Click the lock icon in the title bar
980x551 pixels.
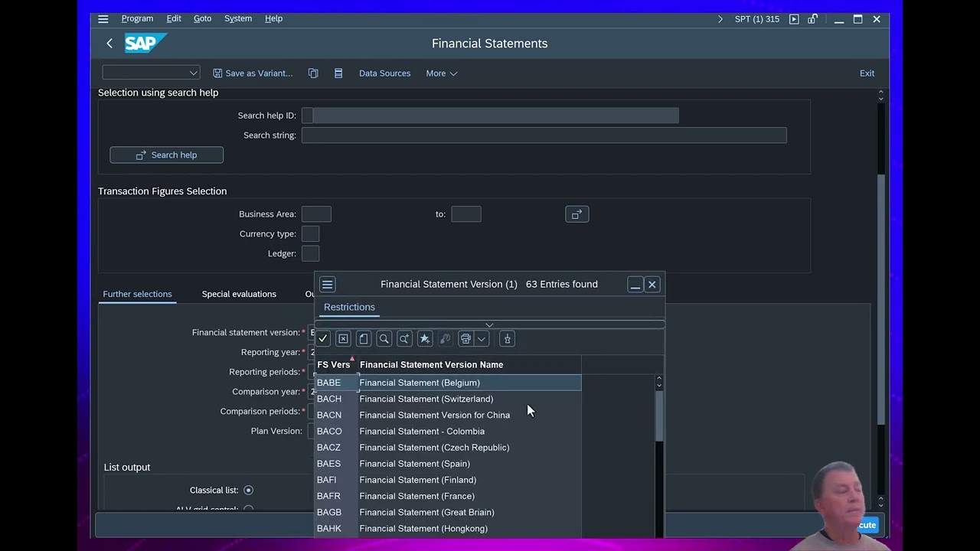point(812,19)
